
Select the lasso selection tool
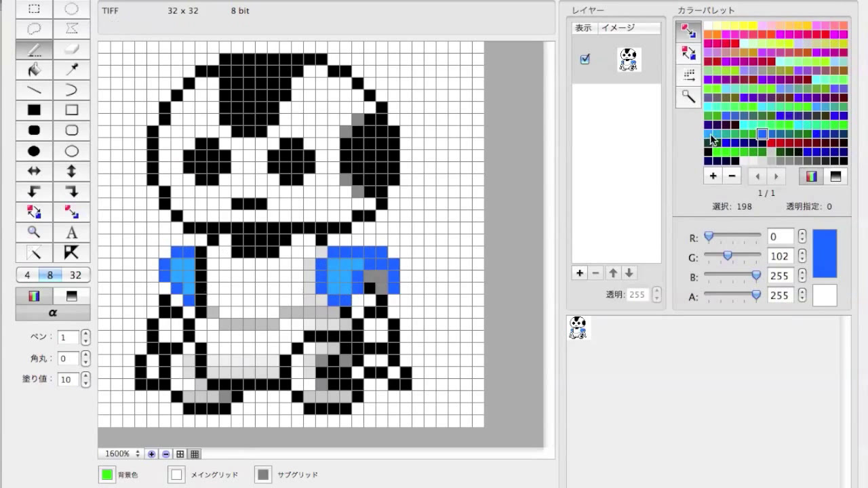click(x=34, y=28)
